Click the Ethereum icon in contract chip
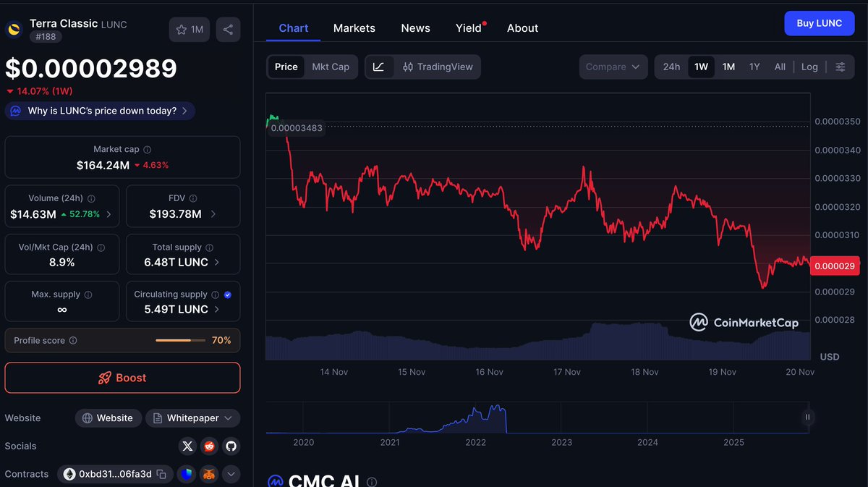 click(69, 474)
